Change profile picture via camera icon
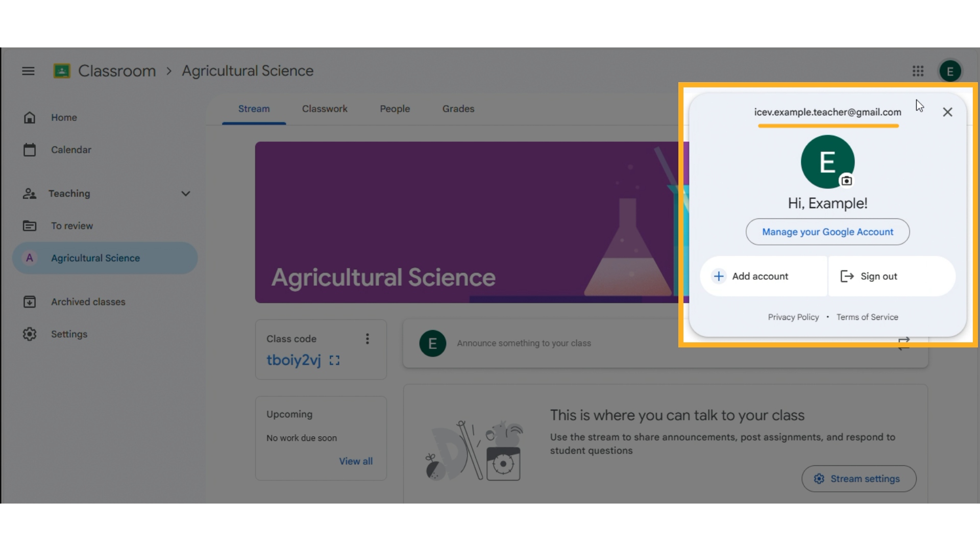Viewport: 980px width, 551px height. coord(846,181)
